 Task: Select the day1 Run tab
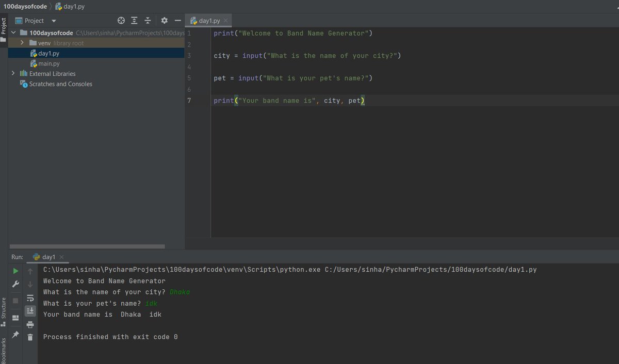click(x=44, y=257)
